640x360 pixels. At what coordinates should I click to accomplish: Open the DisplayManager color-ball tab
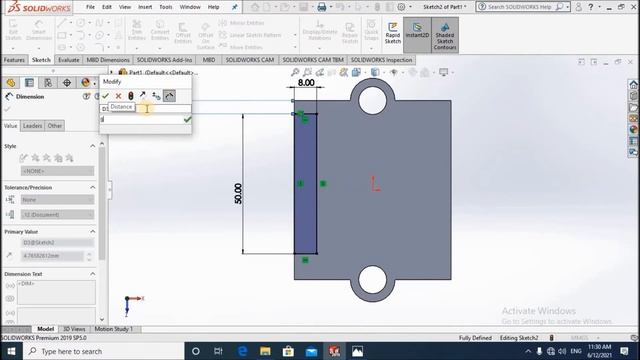[85, 83]
